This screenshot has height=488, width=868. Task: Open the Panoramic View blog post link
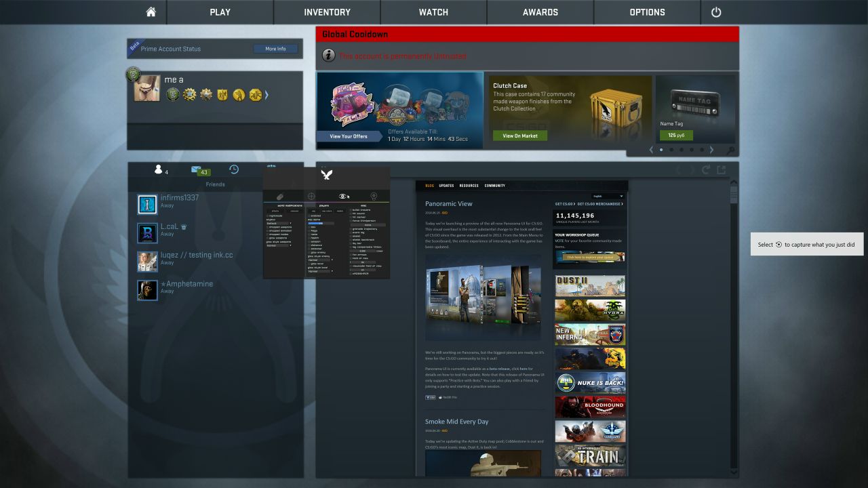(449, 203)
